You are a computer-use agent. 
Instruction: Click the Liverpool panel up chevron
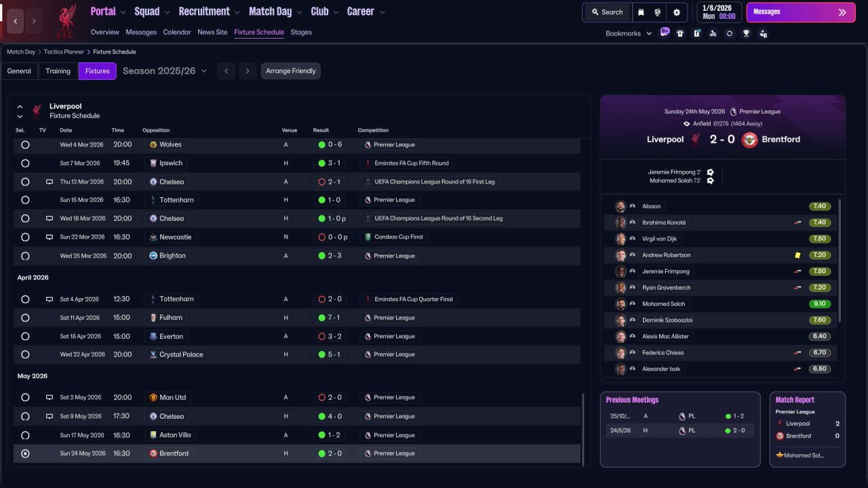point(20,106)
